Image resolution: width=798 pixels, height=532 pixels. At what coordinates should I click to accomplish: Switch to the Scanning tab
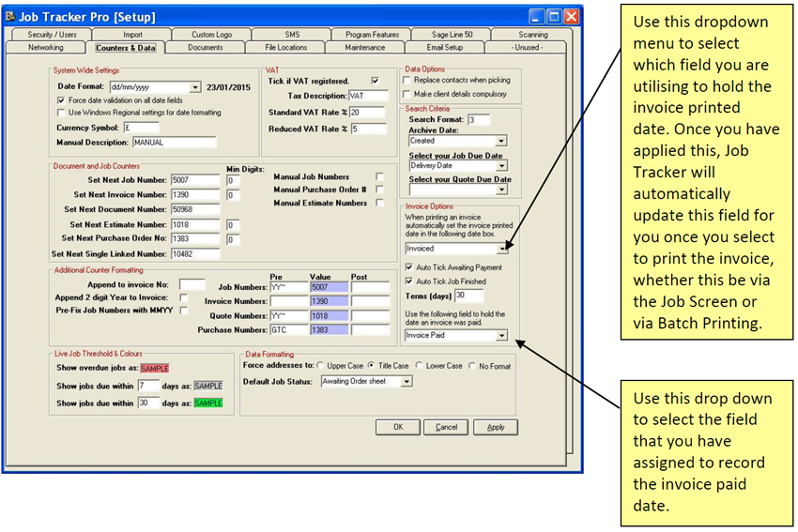[533, 35]
